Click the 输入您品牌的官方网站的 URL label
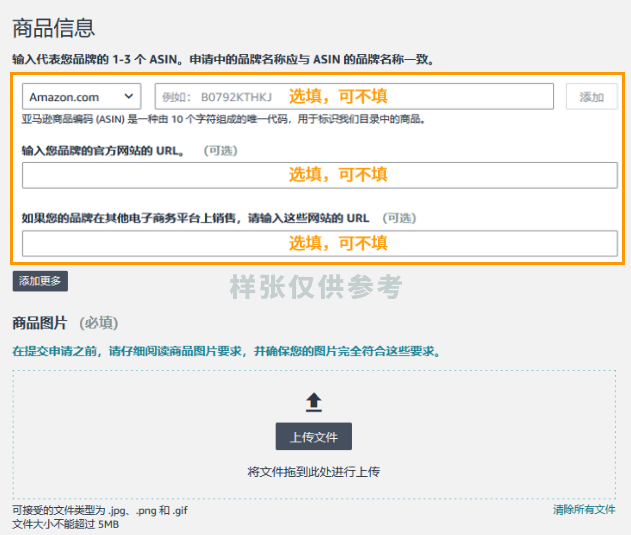Viewport: 631px width, 535px height. (x=102, y=151)
